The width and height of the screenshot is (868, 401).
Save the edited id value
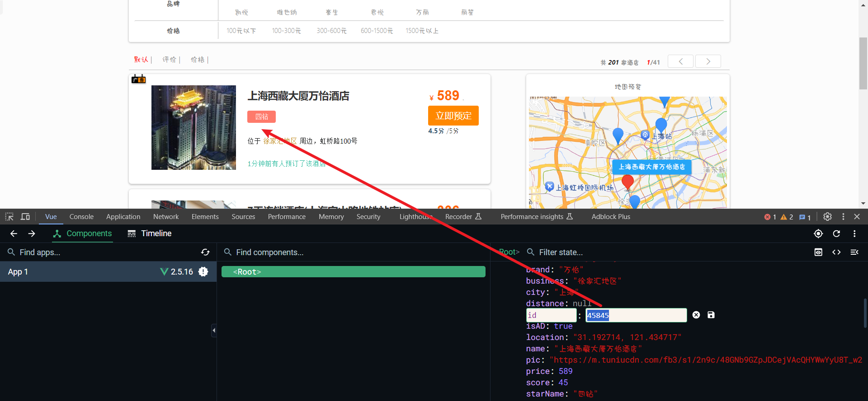click(711, 315)
